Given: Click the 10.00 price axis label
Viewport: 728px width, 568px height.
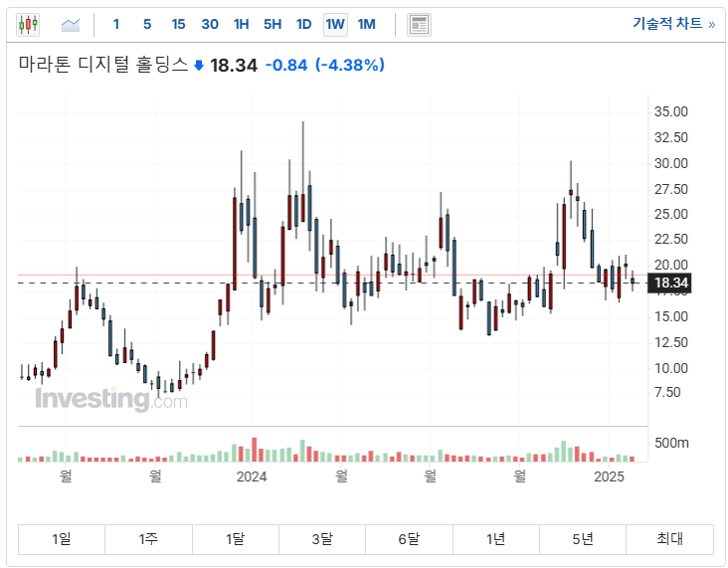Looking at the screenshot, I should (671, 369).
